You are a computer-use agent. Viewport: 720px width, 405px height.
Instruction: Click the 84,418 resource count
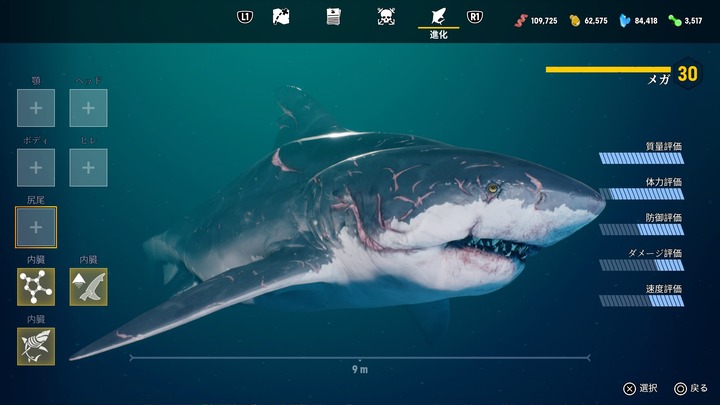pos(646,21)
